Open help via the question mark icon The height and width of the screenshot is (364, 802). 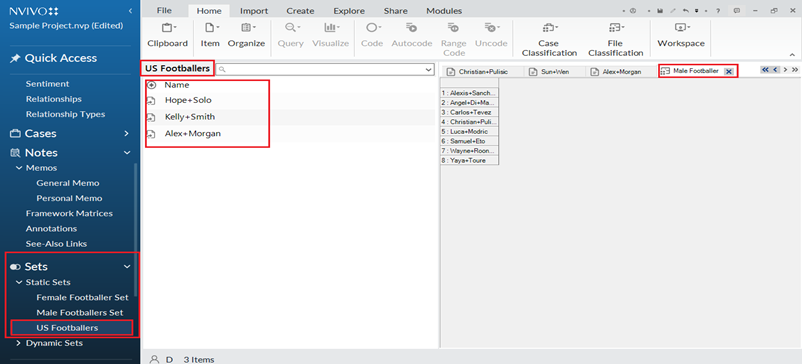tap(718, 11)
